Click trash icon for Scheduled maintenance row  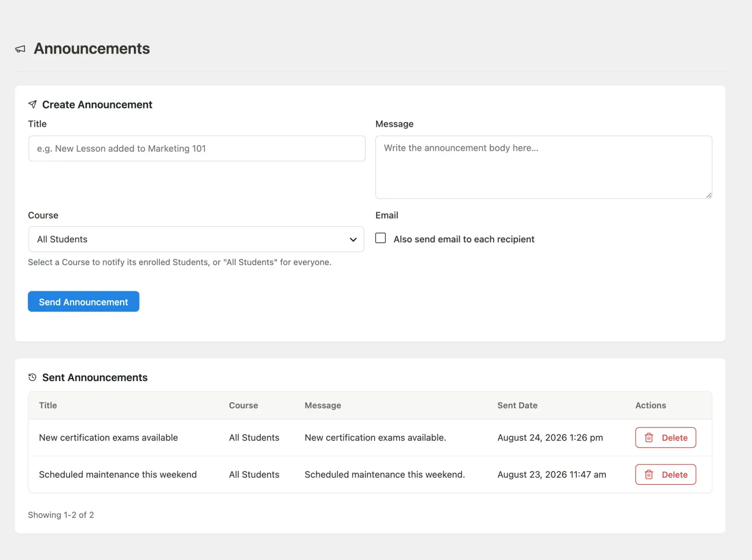(x=649, y=474)
